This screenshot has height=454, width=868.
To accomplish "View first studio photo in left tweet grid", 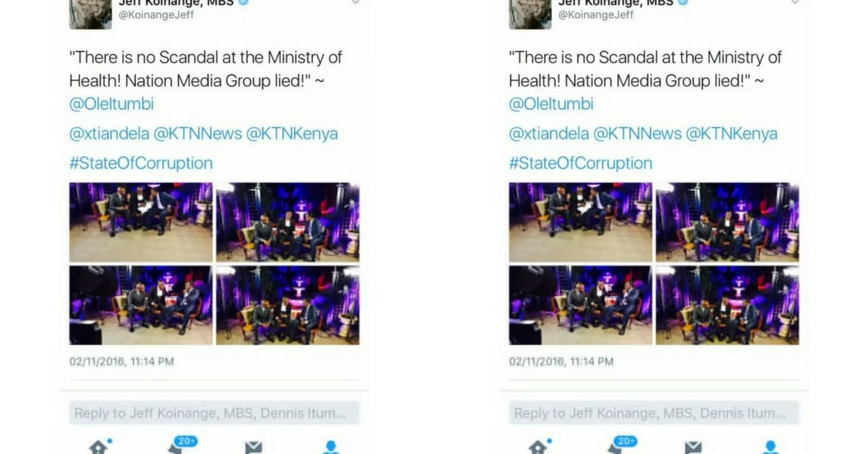I will [141, 222].
